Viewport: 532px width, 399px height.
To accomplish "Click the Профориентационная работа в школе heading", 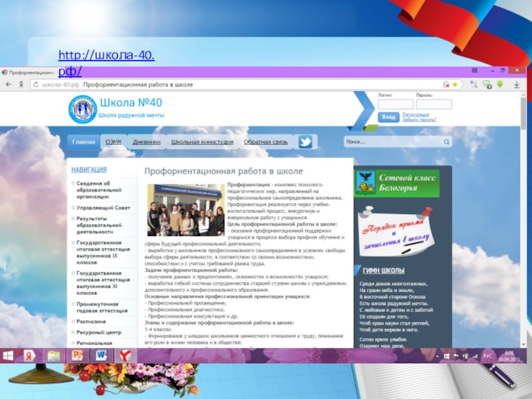I will pyautogui.click(x=223, y=172).
